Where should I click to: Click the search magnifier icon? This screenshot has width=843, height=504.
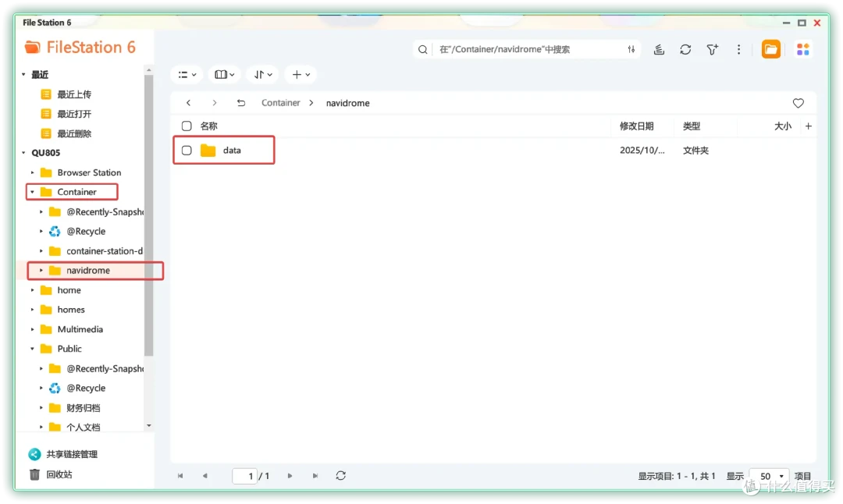point(422,49)
